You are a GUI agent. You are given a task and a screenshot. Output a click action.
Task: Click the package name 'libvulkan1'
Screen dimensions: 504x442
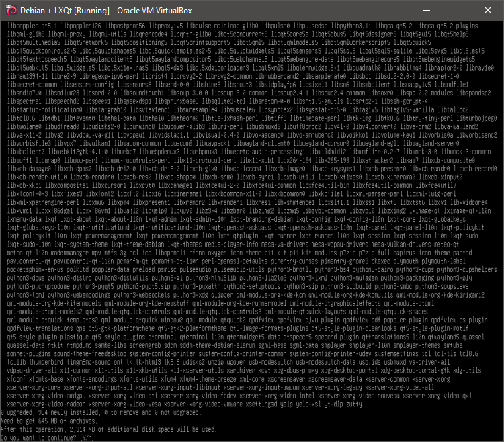click(95, 143)
